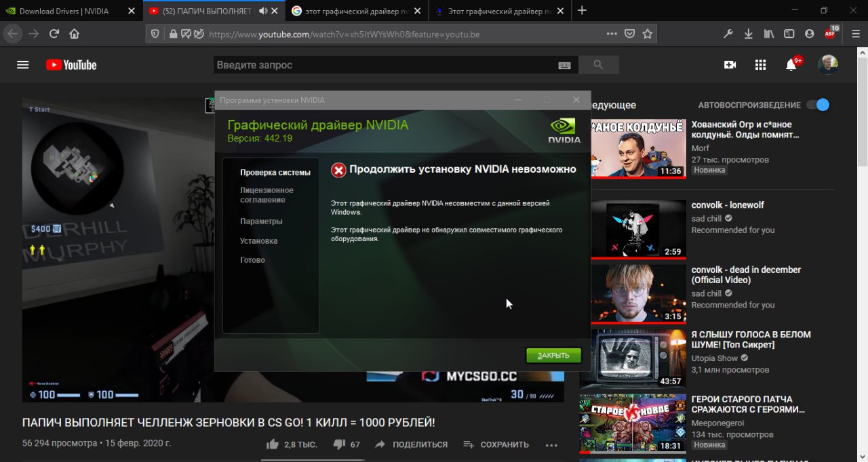Open the YouTube hamburger guide menu
The width and height of the screenshot is (868, 462).
pos(23,65)
